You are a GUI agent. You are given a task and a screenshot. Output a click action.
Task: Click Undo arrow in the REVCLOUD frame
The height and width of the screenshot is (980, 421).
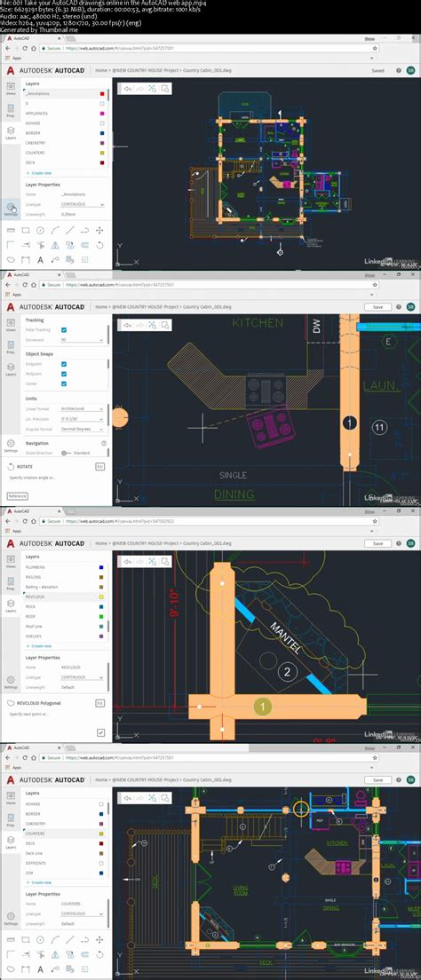click(128, 561)
